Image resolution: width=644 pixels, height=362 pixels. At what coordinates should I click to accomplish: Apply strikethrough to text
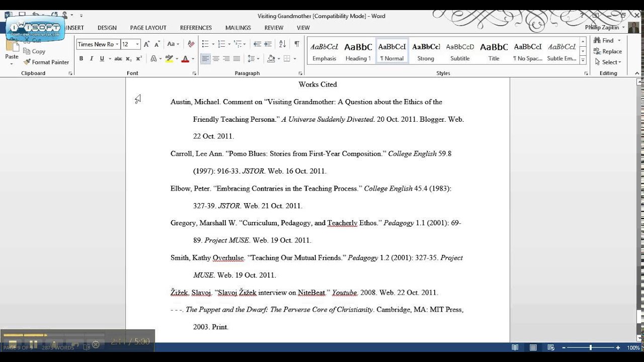118,59
